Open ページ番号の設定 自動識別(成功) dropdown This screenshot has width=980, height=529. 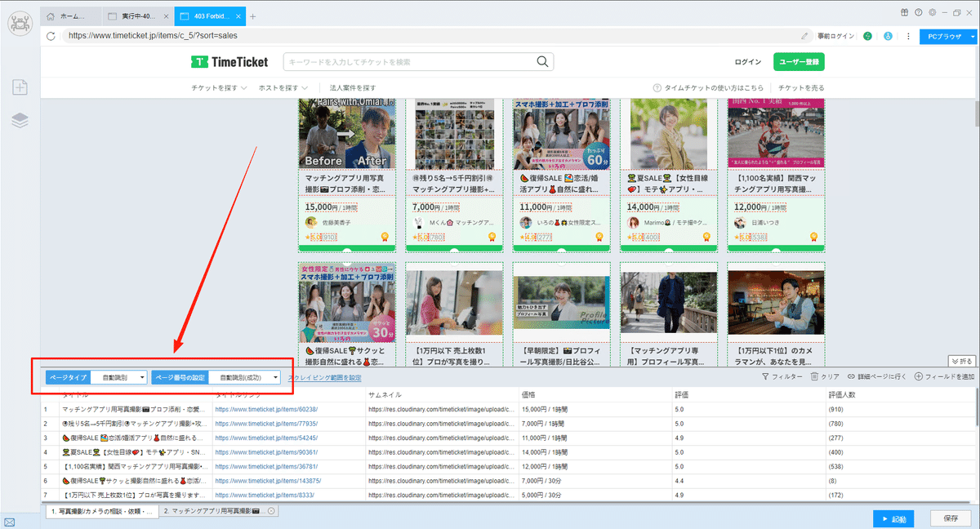pos(244,377)
